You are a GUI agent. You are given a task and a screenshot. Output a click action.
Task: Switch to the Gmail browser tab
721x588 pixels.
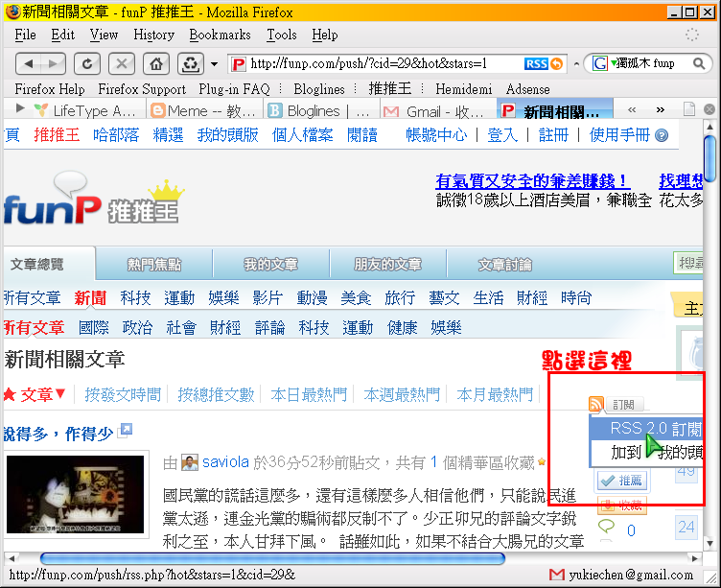click(x=437, y=110)
